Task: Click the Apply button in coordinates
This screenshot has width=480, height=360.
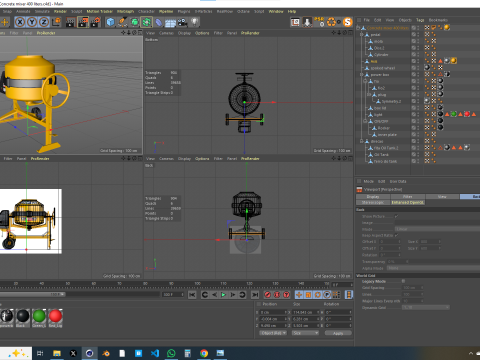Action: tap(338, 333)
